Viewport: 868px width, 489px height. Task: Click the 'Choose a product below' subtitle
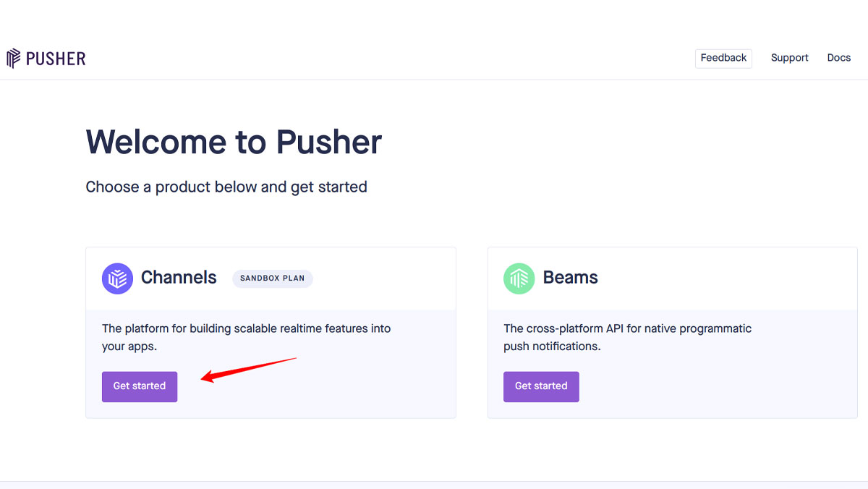click(226, 187)
